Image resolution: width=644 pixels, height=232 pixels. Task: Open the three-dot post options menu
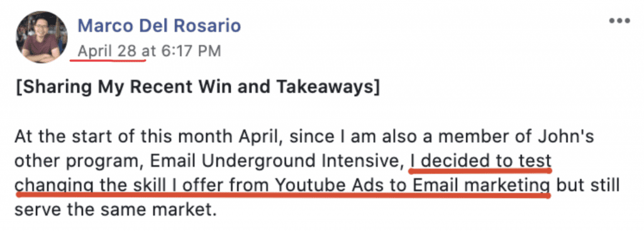coord(619,21)
